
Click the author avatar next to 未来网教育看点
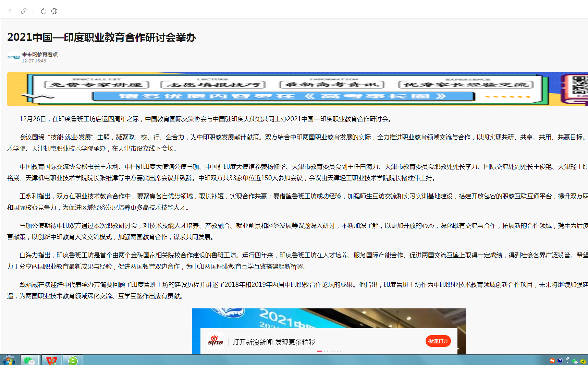(14, 57)
